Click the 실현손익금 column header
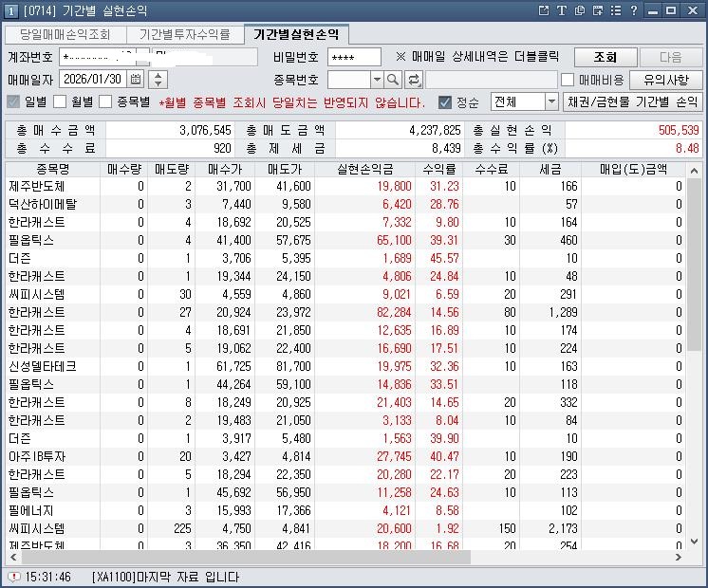Screen dimensions: 708x588 click(365, 169)
